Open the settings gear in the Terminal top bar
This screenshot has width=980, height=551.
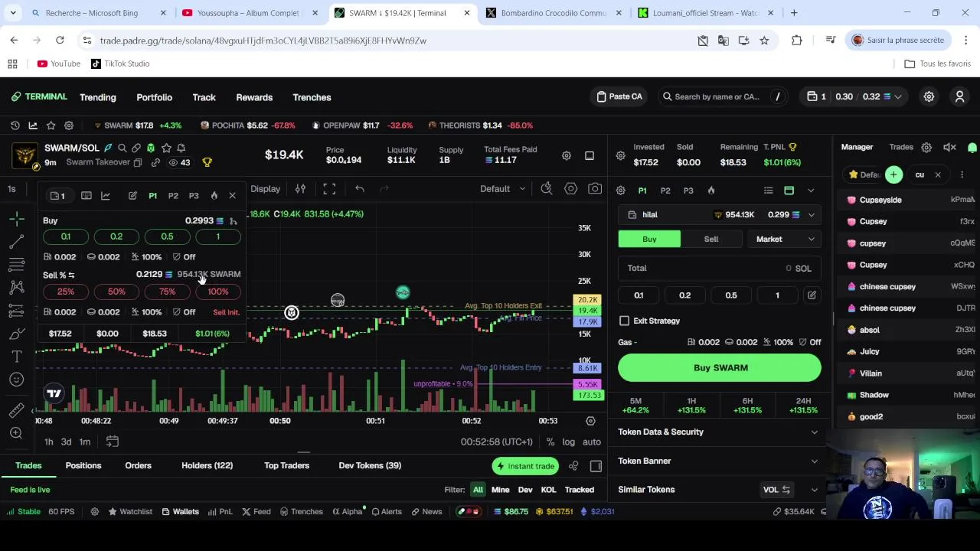[x=929, y=96]
